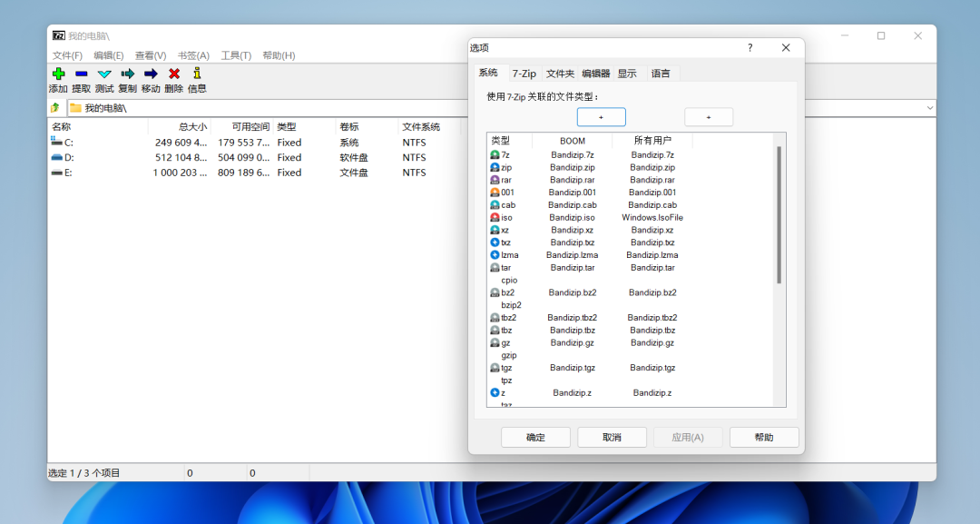Click the zip file type icon
This screenshot has height=524, width=980.
tap(495, 167)
